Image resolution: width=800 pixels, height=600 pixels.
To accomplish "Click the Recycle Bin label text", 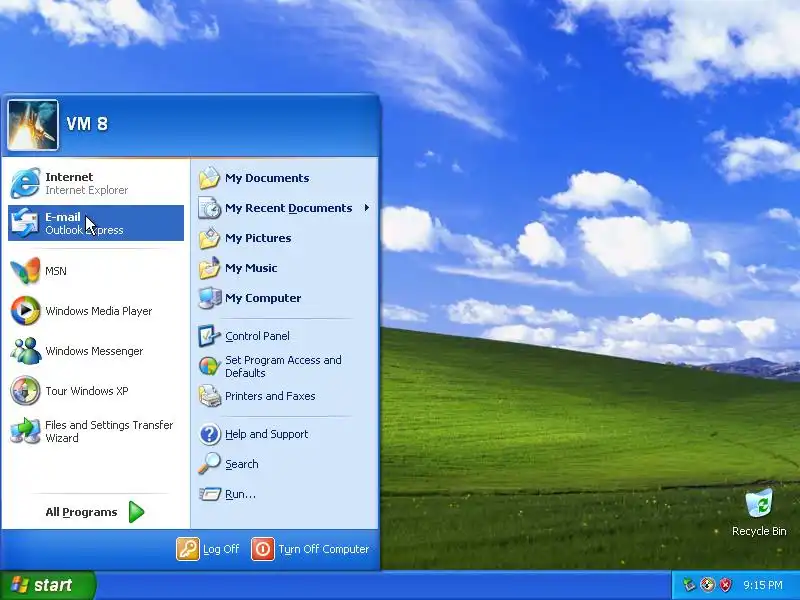I will (759, 531).
